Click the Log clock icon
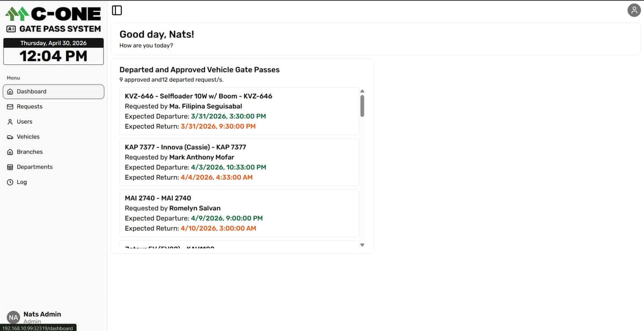Image resolution: width=644 pixels, height=331 pixels. point(10,182)
